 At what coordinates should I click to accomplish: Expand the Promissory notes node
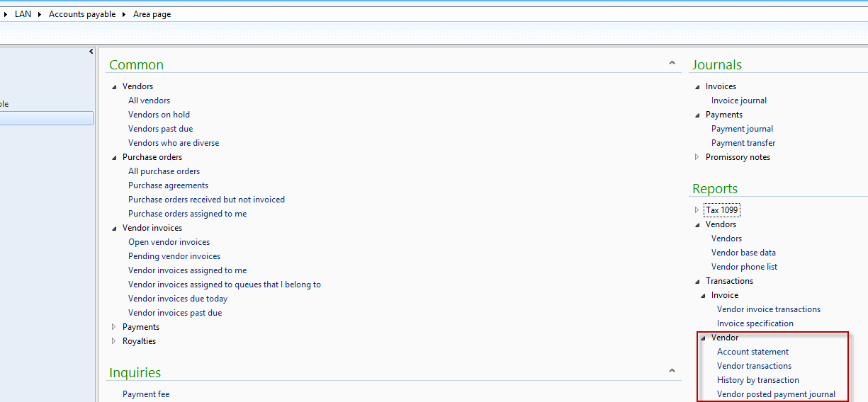[697, 157]
